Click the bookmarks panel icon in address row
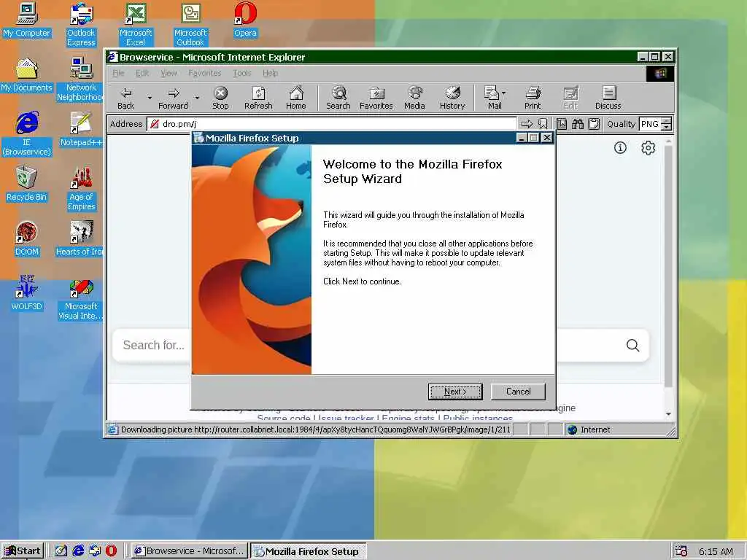The height and width of the screenshot is (560, 747). (562, 124)
